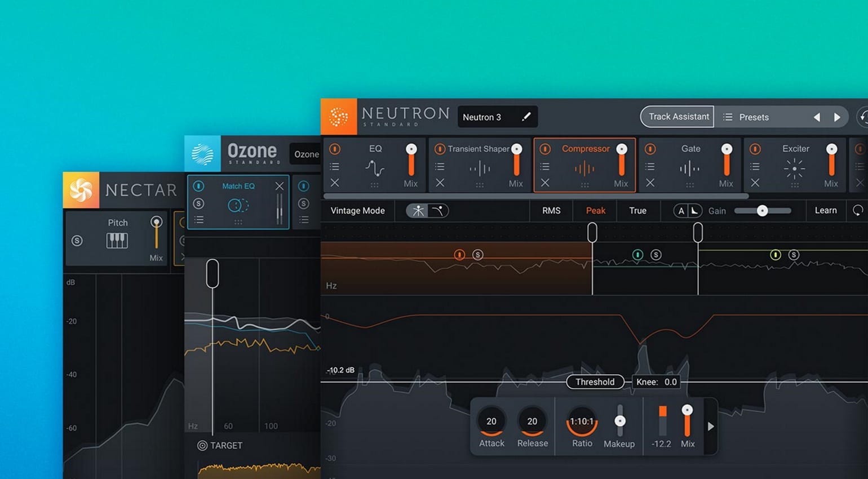This screenshot has height=479, width=868.
Task: Click the Ozone logo icon
Action: pos(202,154)
